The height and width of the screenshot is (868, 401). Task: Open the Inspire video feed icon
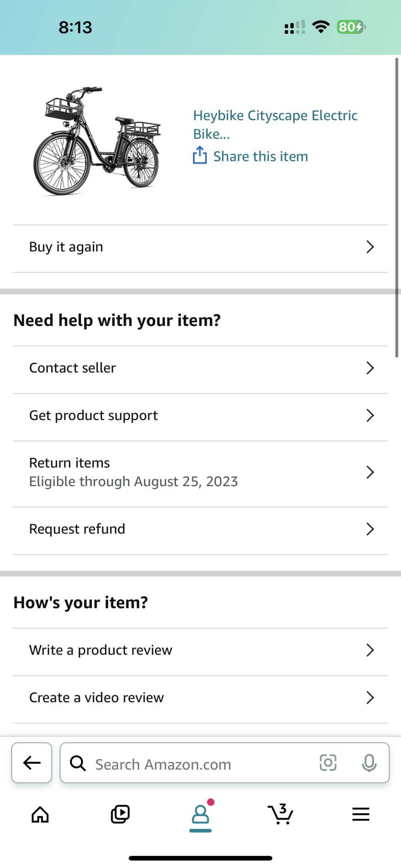coord(120,814)
